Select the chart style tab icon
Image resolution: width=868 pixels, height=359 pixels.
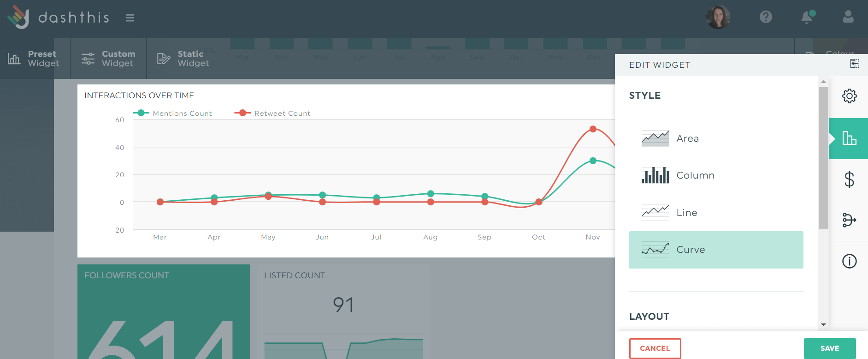click(849, 138)
